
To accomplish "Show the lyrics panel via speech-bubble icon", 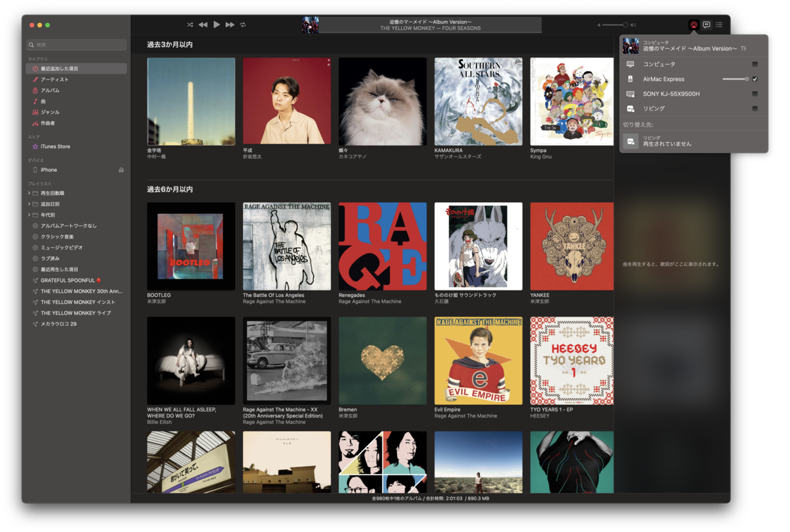I will pos(706,25).
